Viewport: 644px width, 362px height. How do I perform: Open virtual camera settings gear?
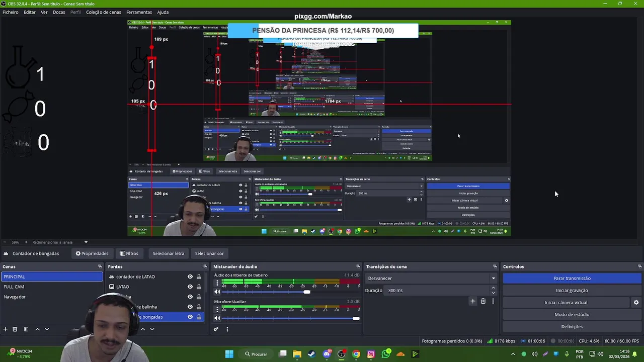tap(636, 303)
